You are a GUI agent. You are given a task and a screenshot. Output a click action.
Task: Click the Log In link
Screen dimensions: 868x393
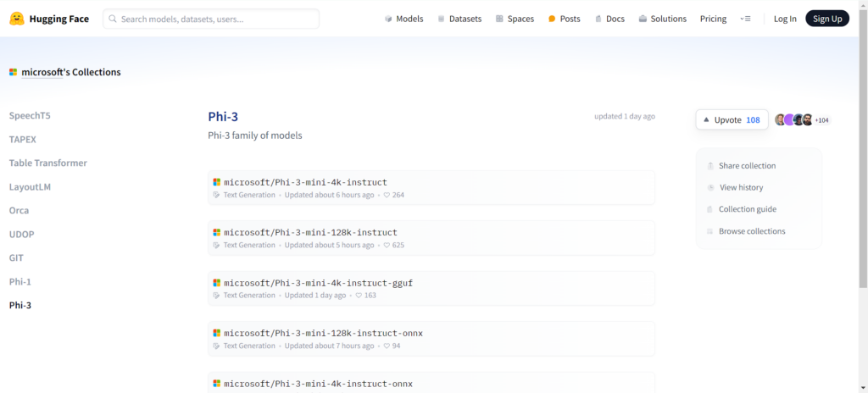785,19
